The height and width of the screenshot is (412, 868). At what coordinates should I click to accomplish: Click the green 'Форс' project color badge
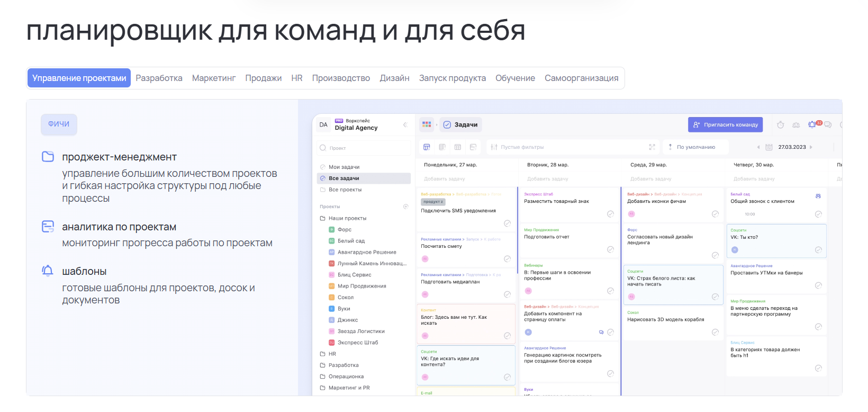coord(332,230)
